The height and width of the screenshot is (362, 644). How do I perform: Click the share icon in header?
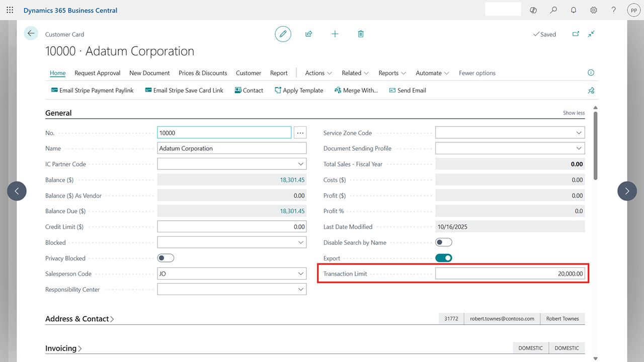click(x=309, y=34)
